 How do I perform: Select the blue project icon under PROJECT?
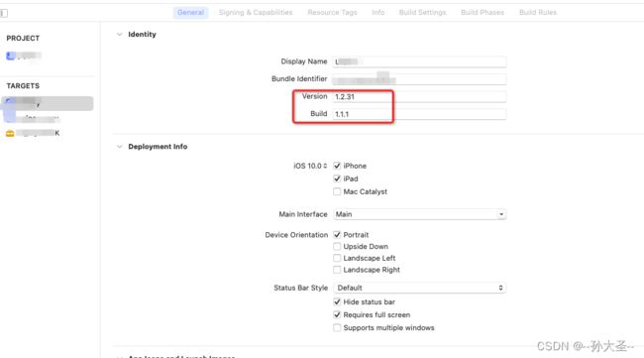tap(11, 56)
